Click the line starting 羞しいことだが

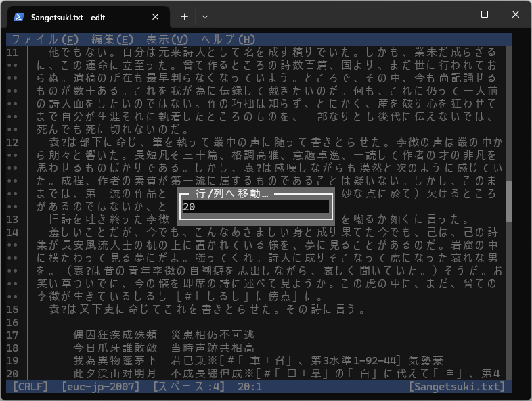(273, 233)
